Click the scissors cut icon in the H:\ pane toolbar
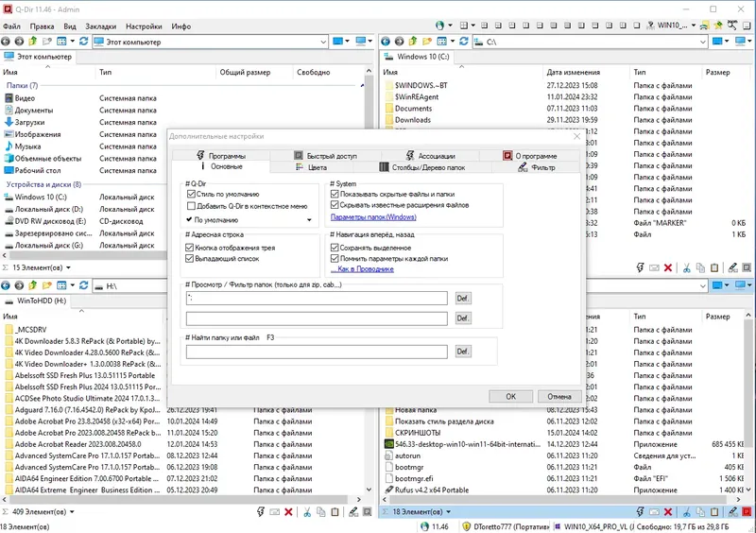756x533 pixels. tap(306, 512)
